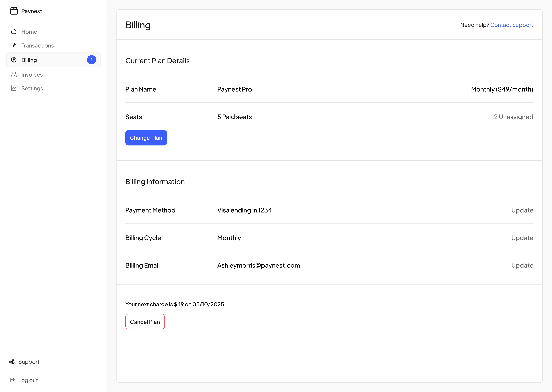The width and height of the screenshot is (552, 392).
Task: Update the Billing Cycle
Action: tap(522, 238)
